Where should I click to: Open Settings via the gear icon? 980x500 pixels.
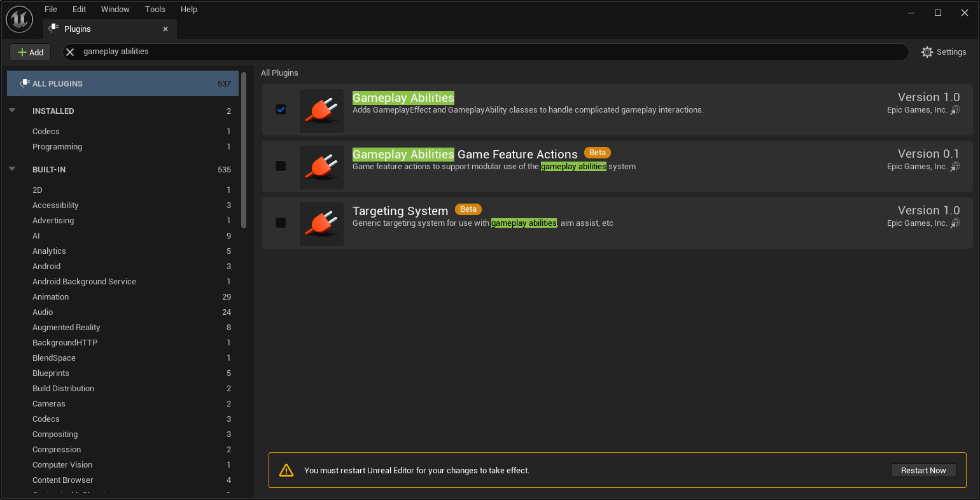(927, 52)
